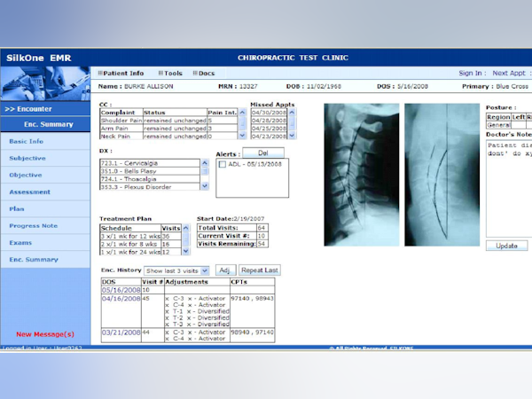Open the Docs menu
532x399 pixels.
[204, 73]
